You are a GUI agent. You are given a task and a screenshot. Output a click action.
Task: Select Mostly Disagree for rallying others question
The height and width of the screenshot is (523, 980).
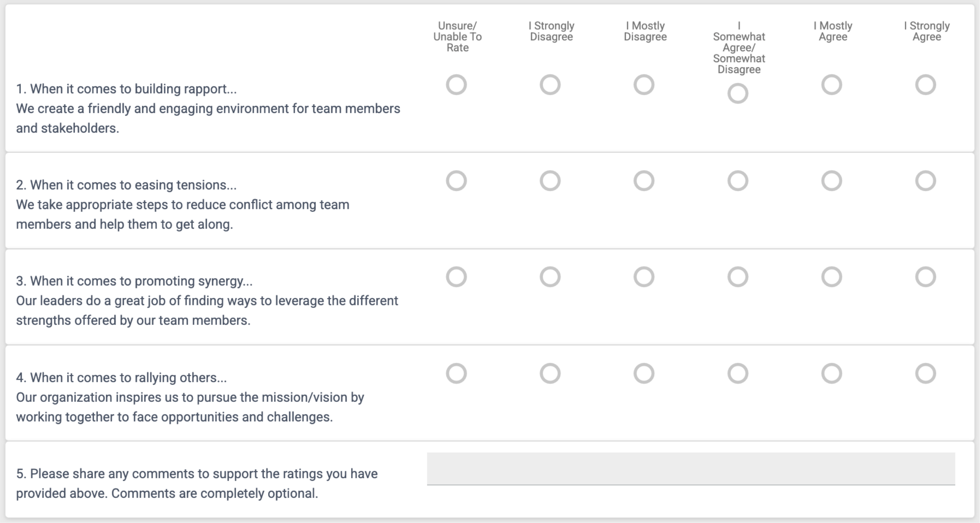(644, 374)
